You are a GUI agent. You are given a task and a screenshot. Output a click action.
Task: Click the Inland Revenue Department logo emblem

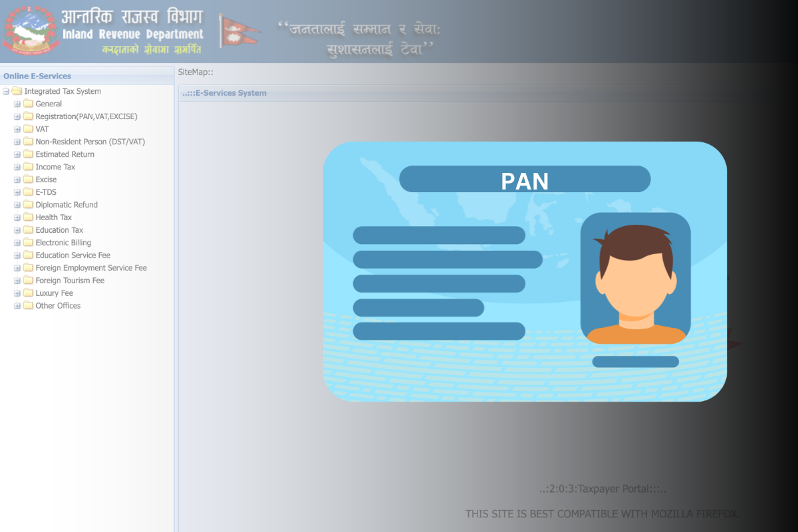tap(29, 29)
